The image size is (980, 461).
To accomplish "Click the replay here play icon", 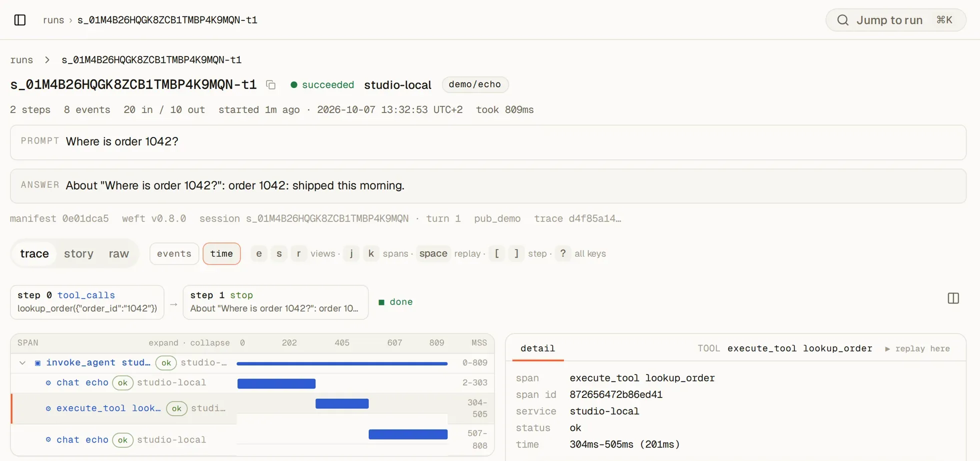I will 887,349.
